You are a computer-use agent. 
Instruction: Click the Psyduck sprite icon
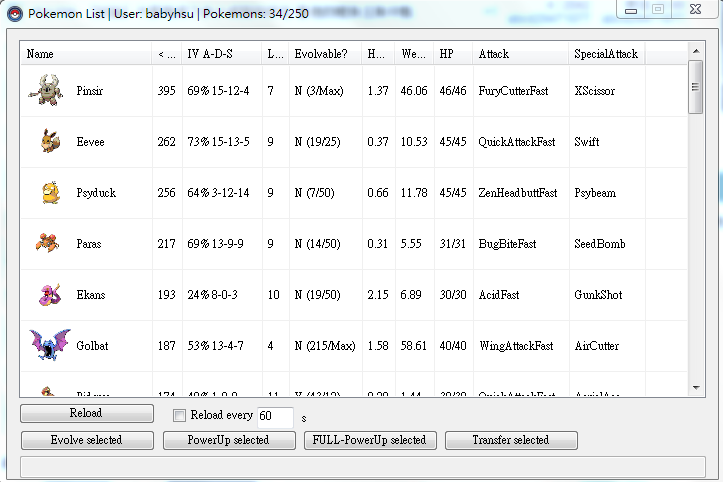point(51,192)
